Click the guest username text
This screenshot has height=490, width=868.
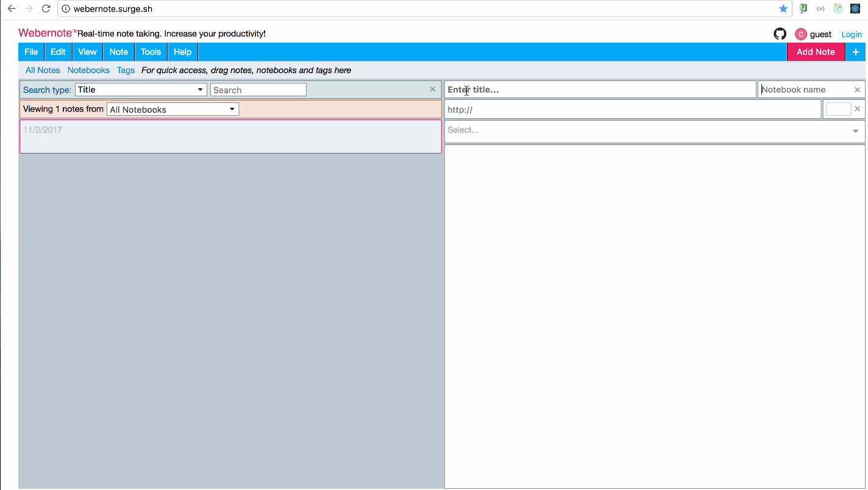[x=820, y=34]
